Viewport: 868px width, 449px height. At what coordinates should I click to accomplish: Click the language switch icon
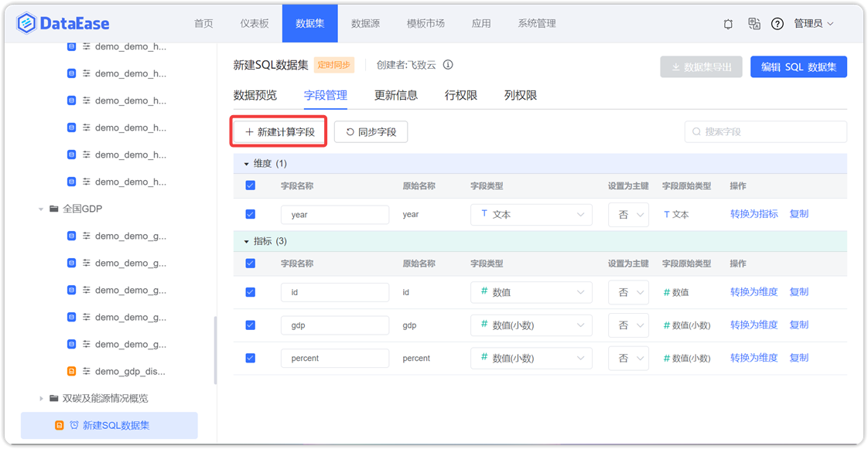[x=754, y=23]
